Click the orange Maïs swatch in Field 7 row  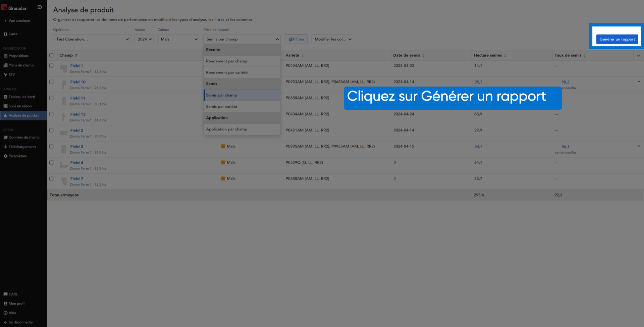(x=223, y=178)
